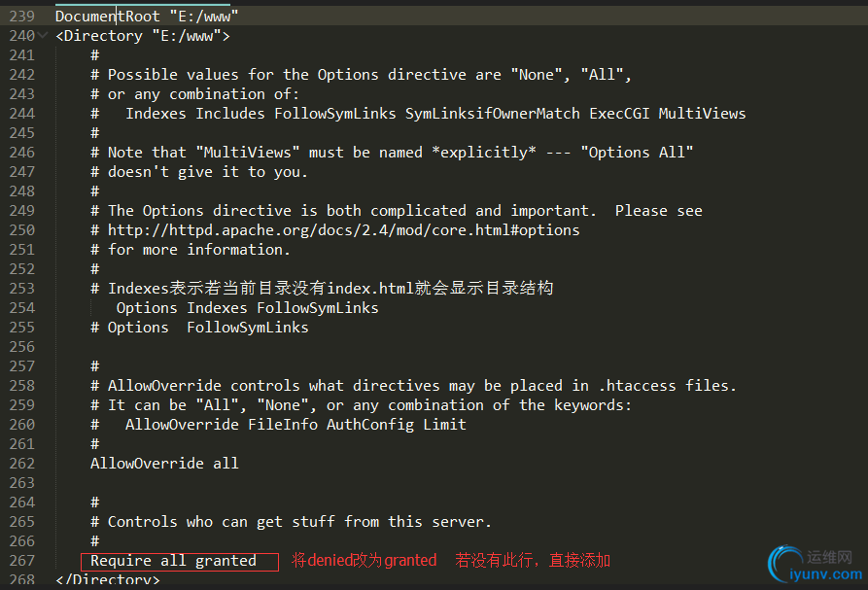Place cursor on DocumentRoot "E:/www" line
The image size is (868, 590).
point(147,17)
